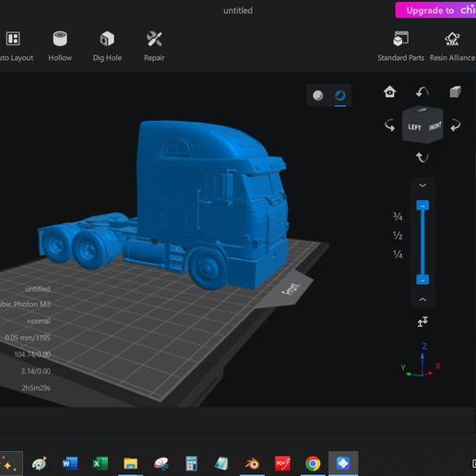Open Paint from the taskbar
The height and width of the screenshot is (476, 476).
click(40, 463)
